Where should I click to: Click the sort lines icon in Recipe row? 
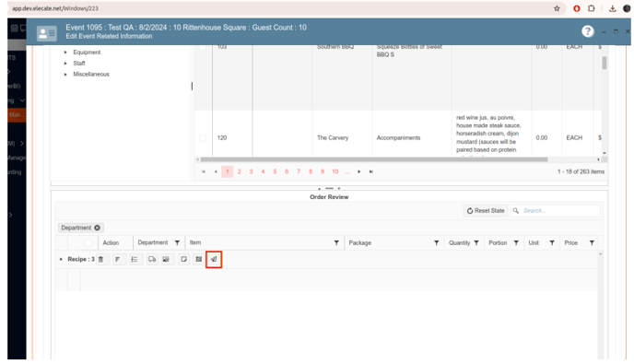tap(118, 259)
